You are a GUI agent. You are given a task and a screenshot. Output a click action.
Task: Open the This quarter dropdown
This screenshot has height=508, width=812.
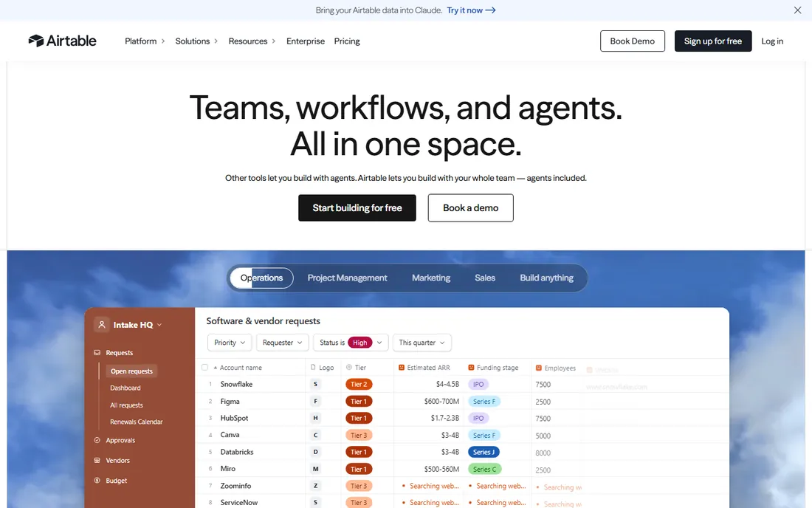tap(422, 343)
